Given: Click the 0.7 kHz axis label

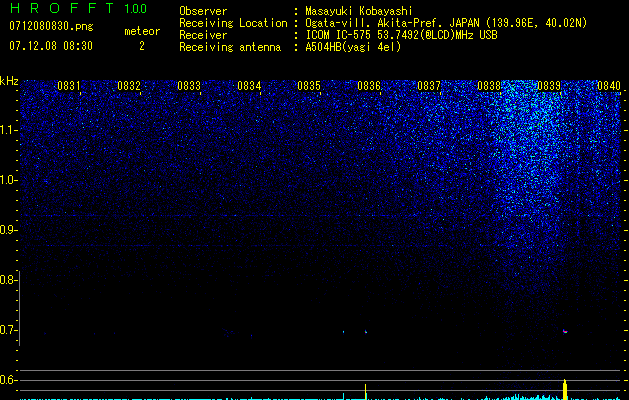Looking at the screenshot, I should pos(8,330).
